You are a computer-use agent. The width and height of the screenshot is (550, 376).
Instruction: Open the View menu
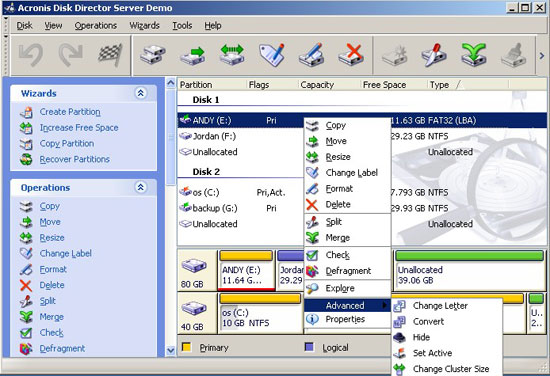coord(53,26)
